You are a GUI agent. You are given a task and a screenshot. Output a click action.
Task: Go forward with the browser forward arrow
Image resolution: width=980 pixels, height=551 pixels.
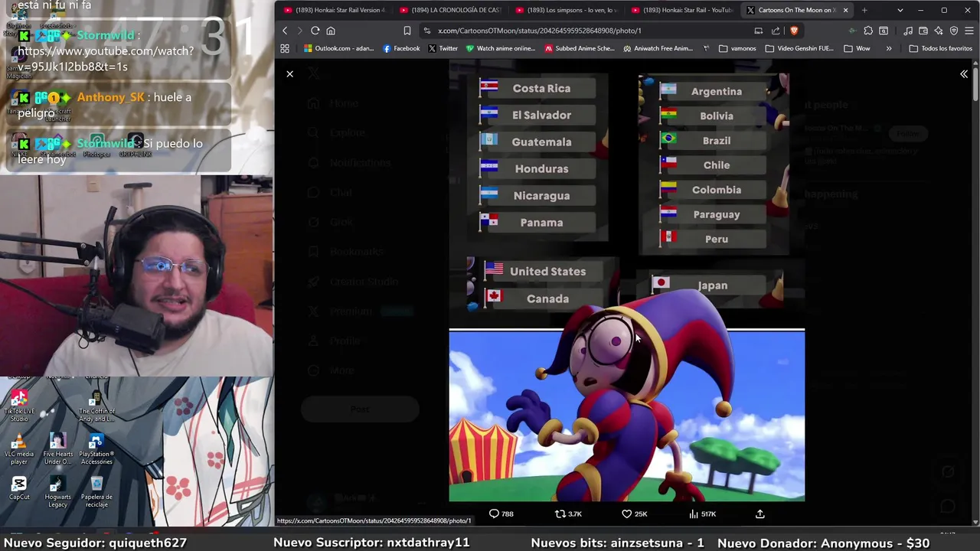tap(299, 31)
